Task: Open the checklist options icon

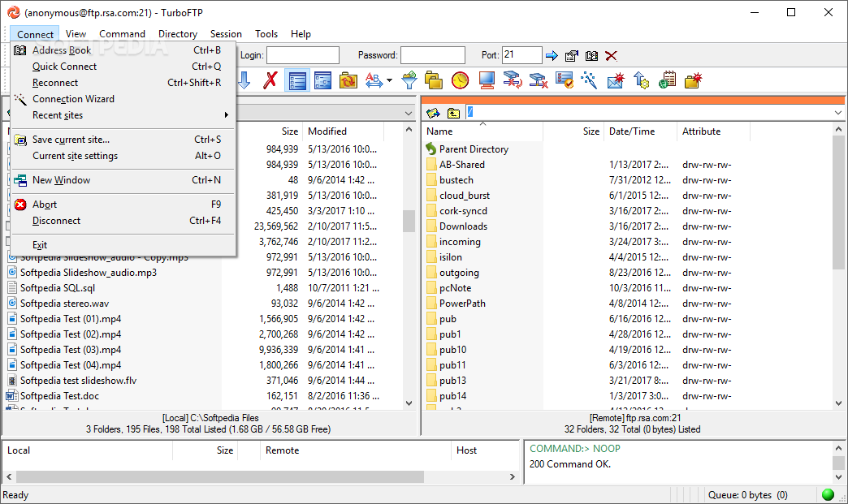Action: 564,80
